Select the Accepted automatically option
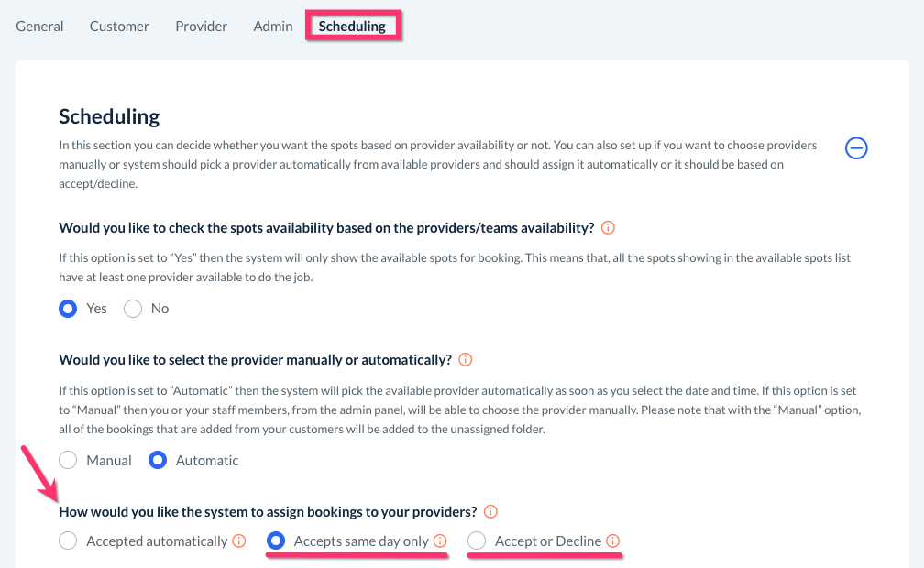Viewport: 924px width, 568px height. pyautogui.click(x=68, y=541)
